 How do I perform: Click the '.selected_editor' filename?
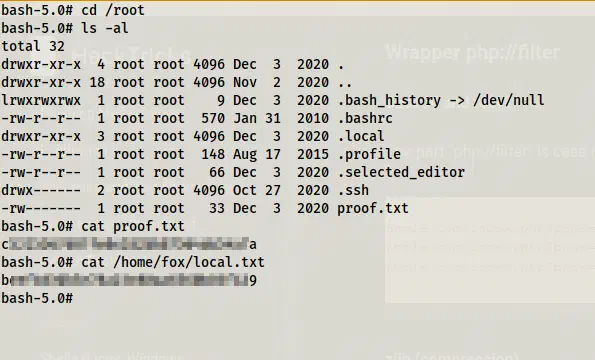[x=401, y=172]
